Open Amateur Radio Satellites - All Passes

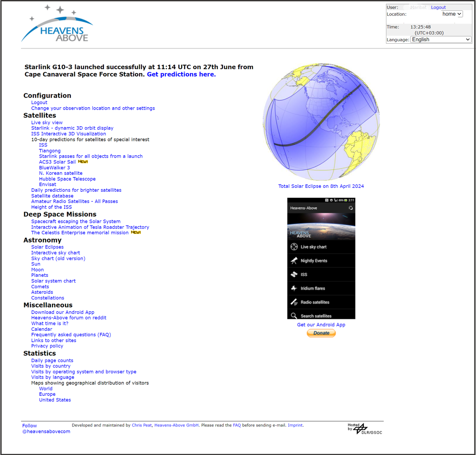click(75, 201)
